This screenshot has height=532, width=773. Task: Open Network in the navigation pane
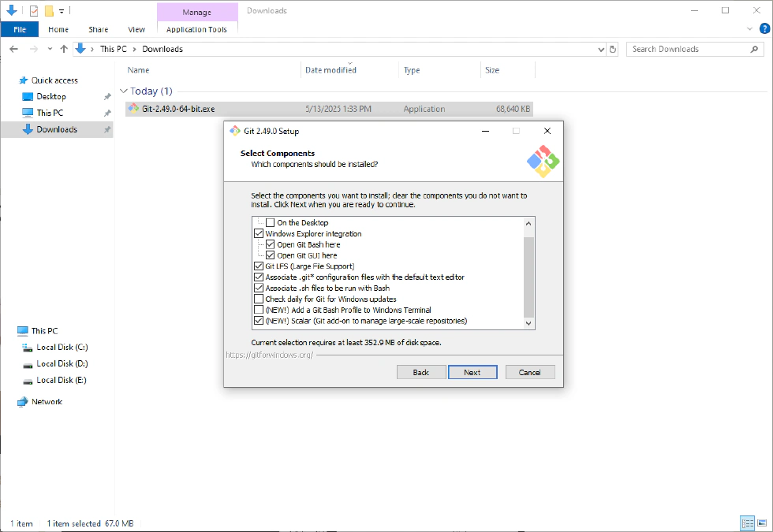(47, 402)
